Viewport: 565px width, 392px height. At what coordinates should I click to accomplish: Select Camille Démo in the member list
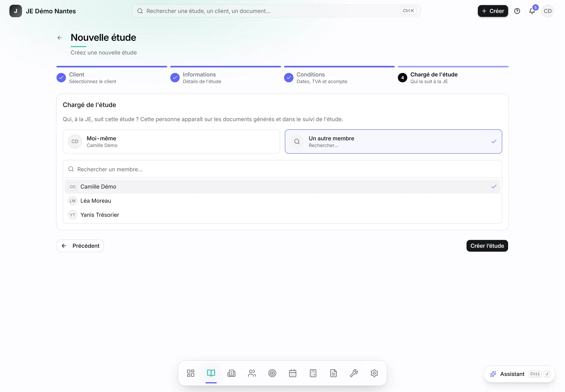point(282,187)
